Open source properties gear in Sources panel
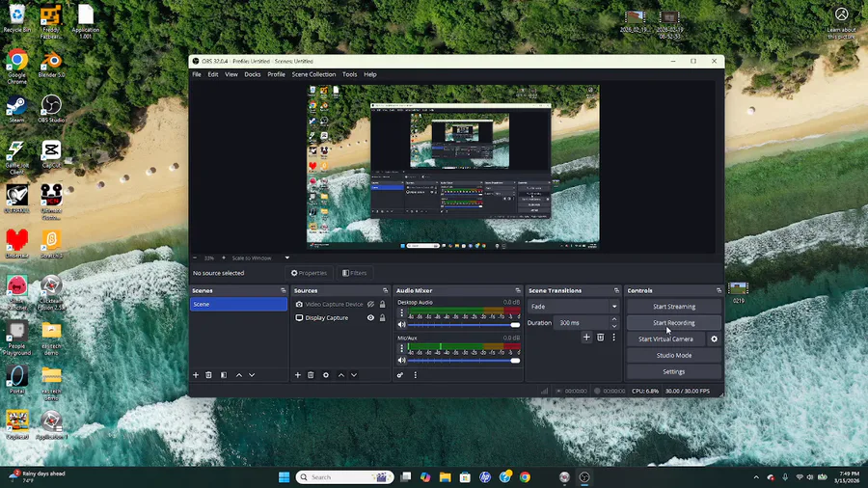 pyautogui.click(x=326, y=375)
